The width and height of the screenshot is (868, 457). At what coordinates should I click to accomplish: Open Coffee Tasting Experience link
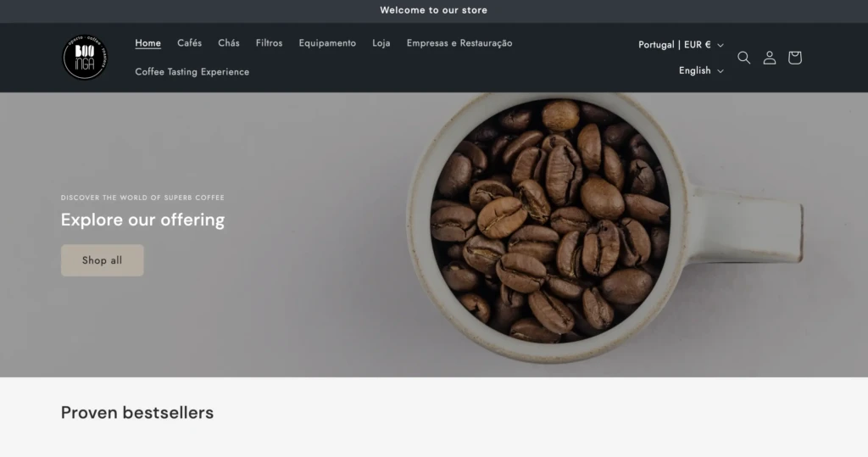(x=192, y=72)
